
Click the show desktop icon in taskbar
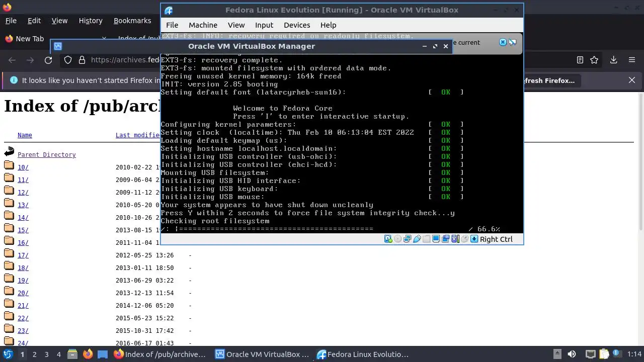click(x=103, y=354)
